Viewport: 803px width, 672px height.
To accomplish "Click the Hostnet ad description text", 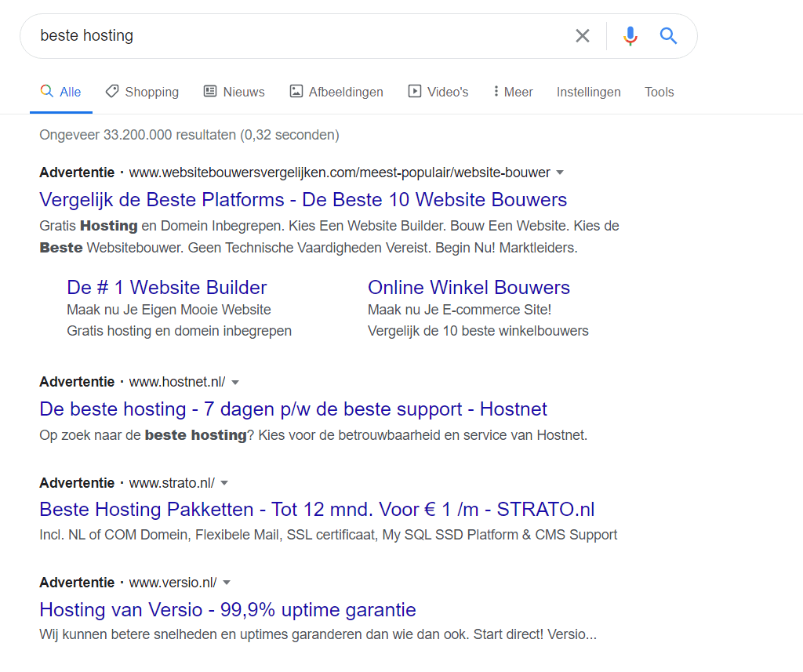I will (314, 435).
